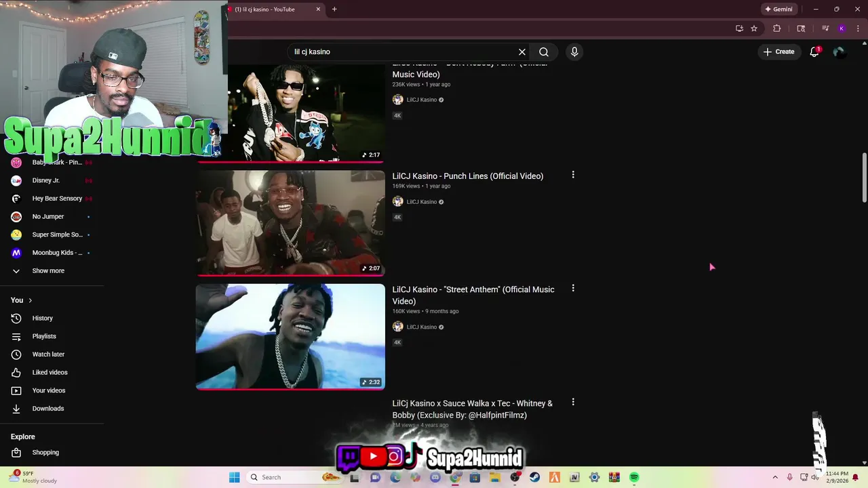The width and height of the screenshot is (868, 488).
Task: Open File Explorer from the taskbar
Action: [495, 477]
